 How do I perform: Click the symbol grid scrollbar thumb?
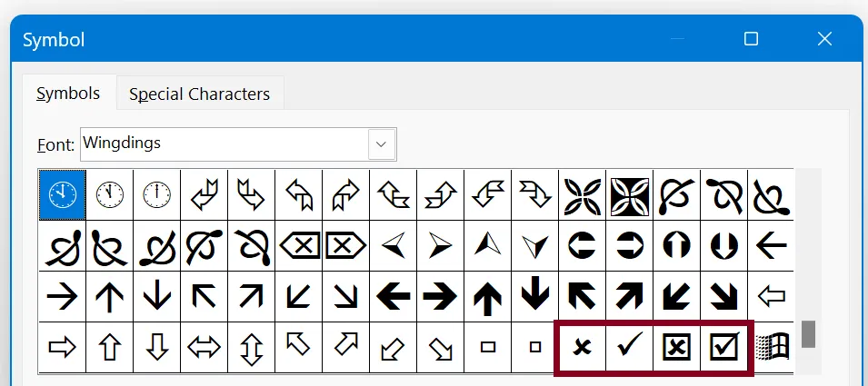click(x=808, y=333)
